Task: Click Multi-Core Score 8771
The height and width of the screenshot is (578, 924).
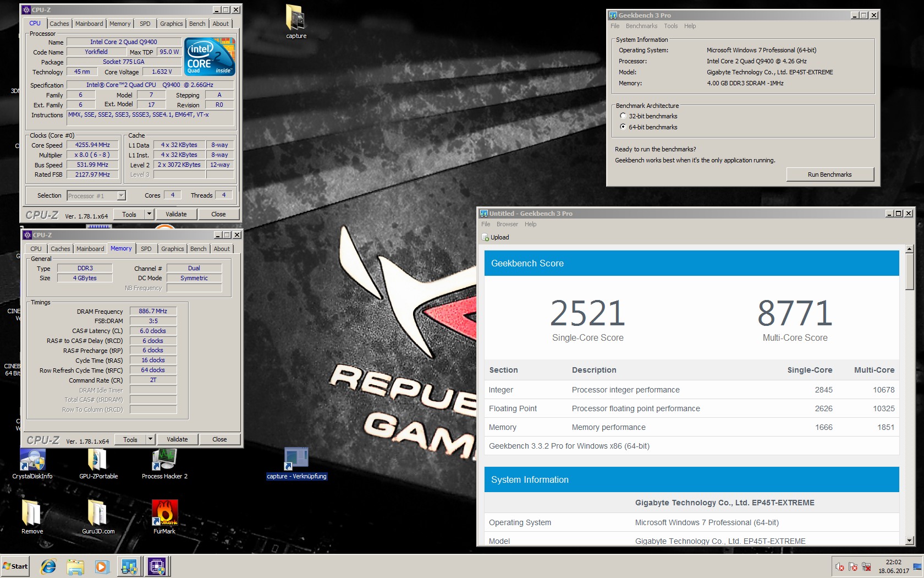Action: [795, 313]
